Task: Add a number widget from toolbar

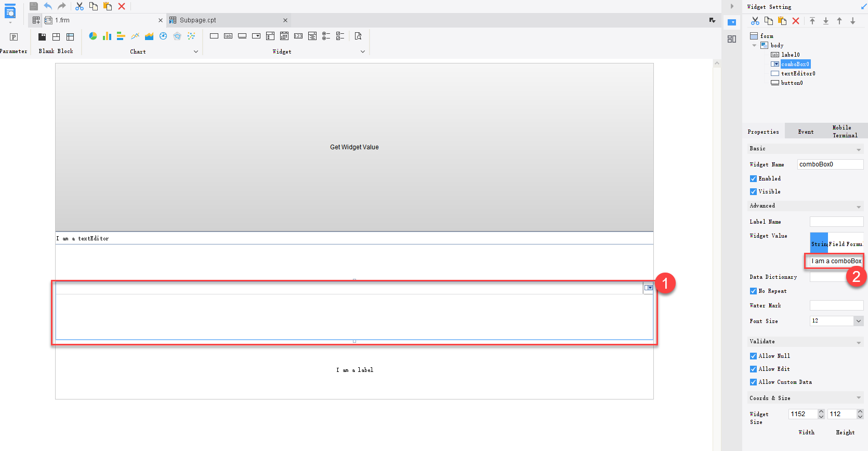Action: [298, 36]
